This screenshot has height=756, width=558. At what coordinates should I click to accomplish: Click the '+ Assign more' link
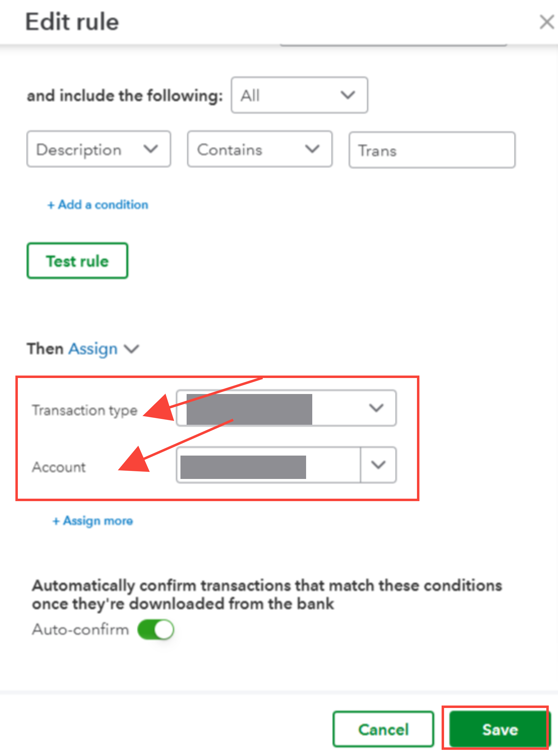point(93,521)
